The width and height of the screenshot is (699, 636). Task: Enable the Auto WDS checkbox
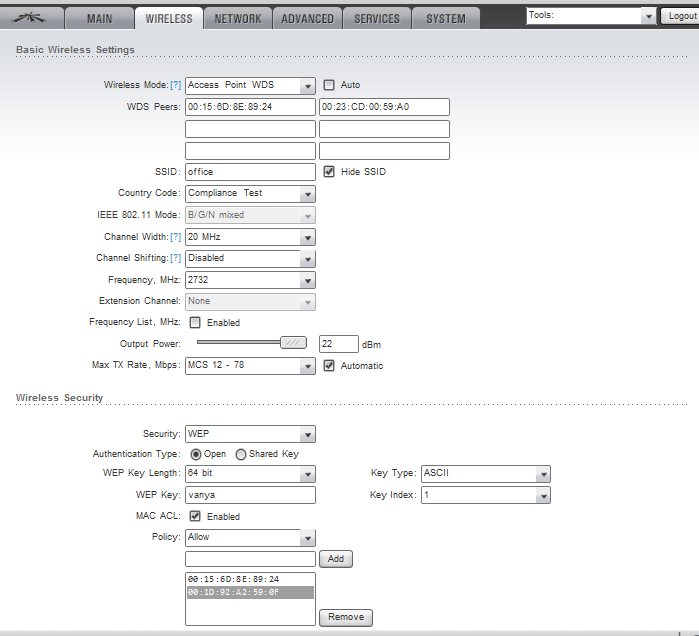pyautogui.click(x=329, y=85)
